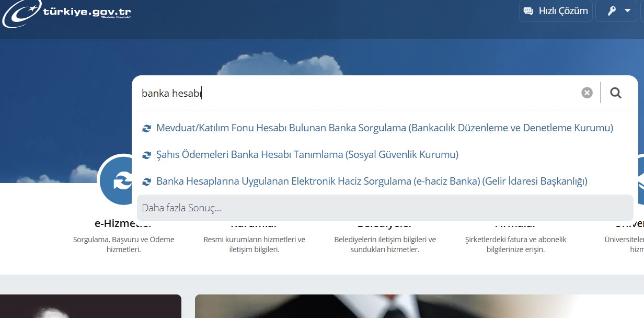Open Hızlı Çözüm quick help
Image resolution: width=644 pixels, height=318 pixels.
(x=556, y=11)
